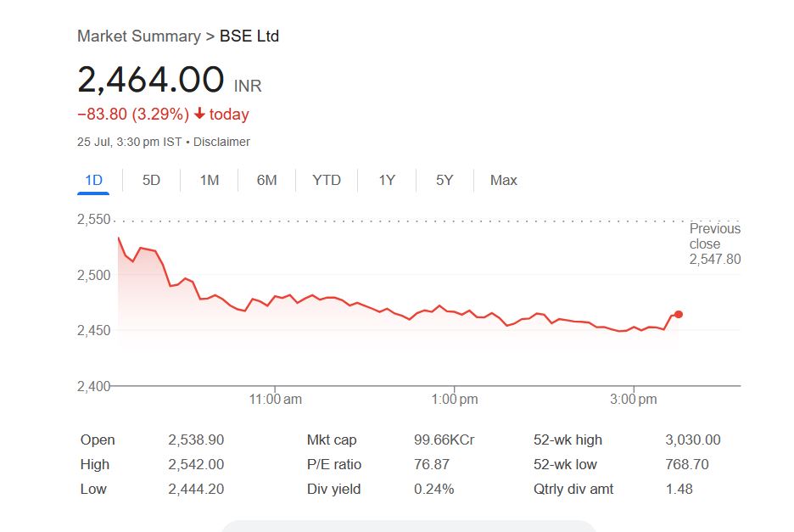Click the 2,464.00 current price

(x=151, y=80)
